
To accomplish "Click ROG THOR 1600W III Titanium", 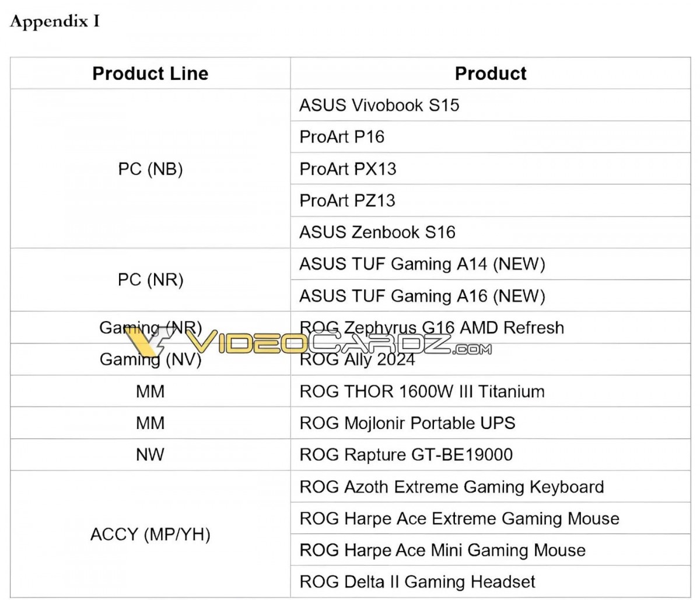I will point(422,391).
